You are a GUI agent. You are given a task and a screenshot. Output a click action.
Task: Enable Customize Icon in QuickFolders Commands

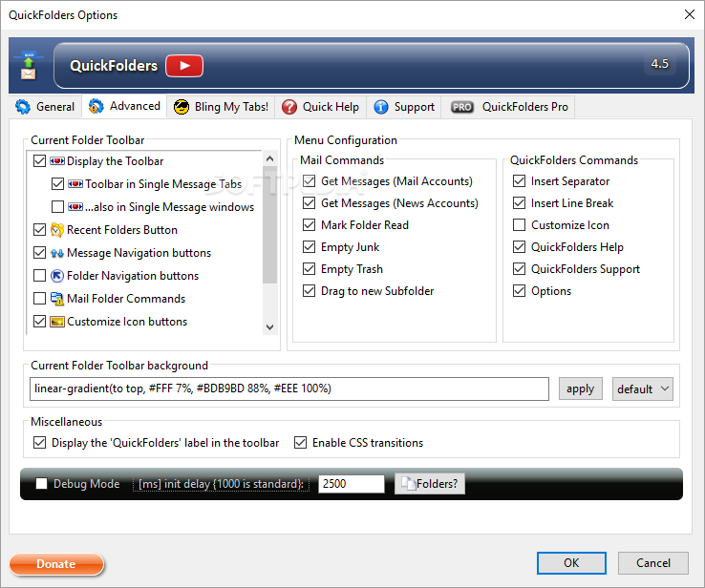pyautogui.click(x=520, y=224)
